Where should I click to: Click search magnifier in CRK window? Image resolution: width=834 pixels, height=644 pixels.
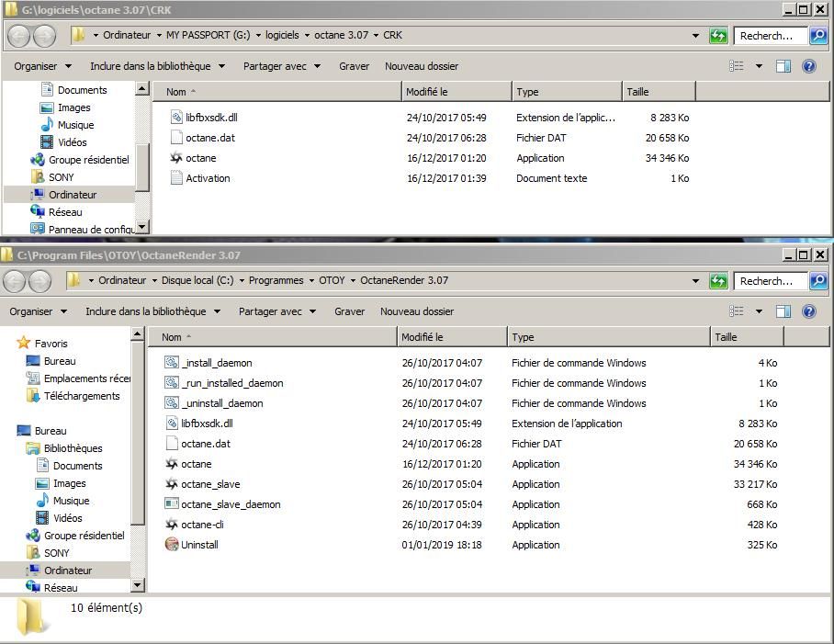pos(818,36)
